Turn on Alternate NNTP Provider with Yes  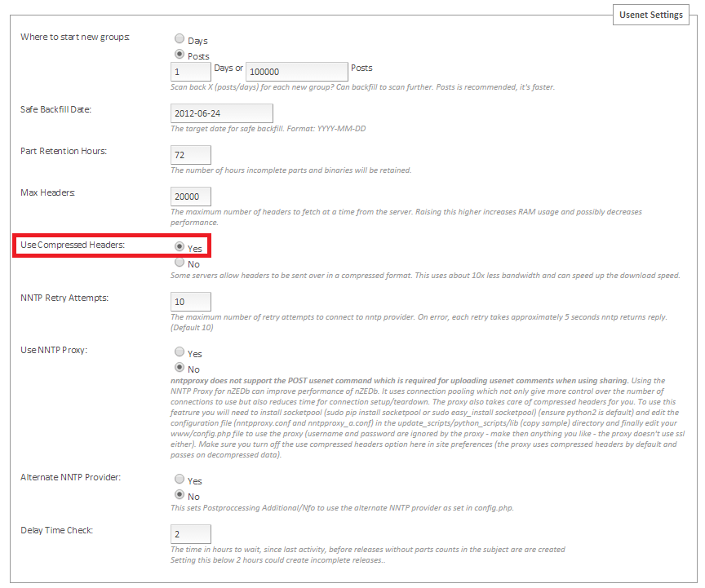point(180,480)
